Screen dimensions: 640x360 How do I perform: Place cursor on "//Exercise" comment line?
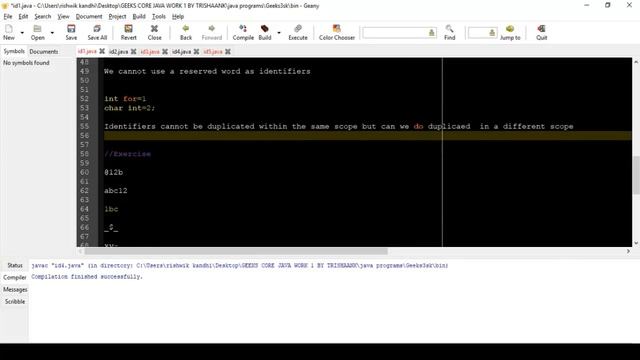(x=127, y=154)
